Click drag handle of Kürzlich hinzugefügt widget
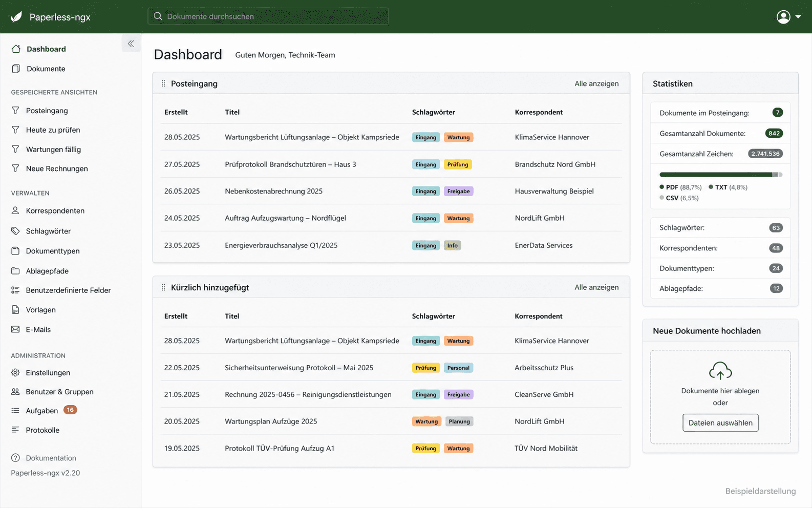Viewport: 812px width, 508px height. pos(163,287)
